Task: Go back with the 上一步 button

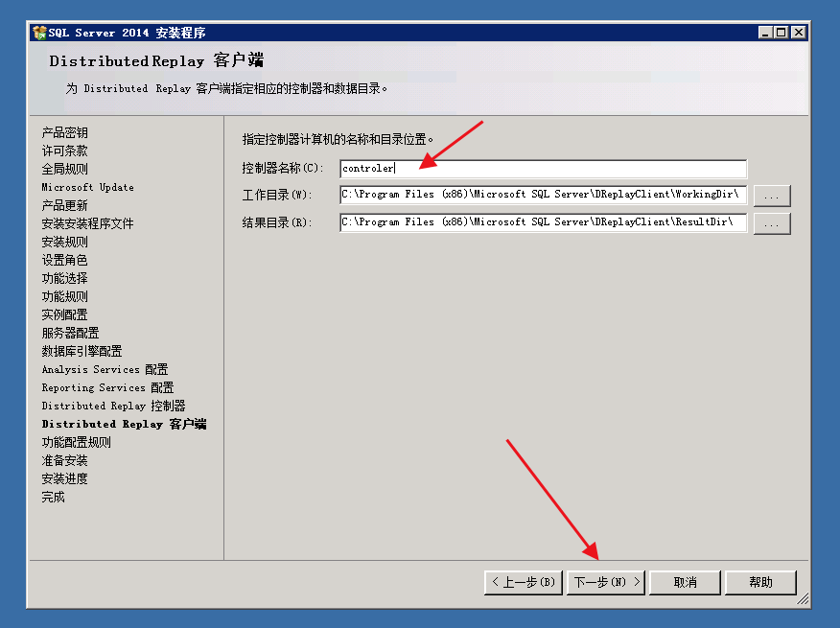Action: click(523, 582)
